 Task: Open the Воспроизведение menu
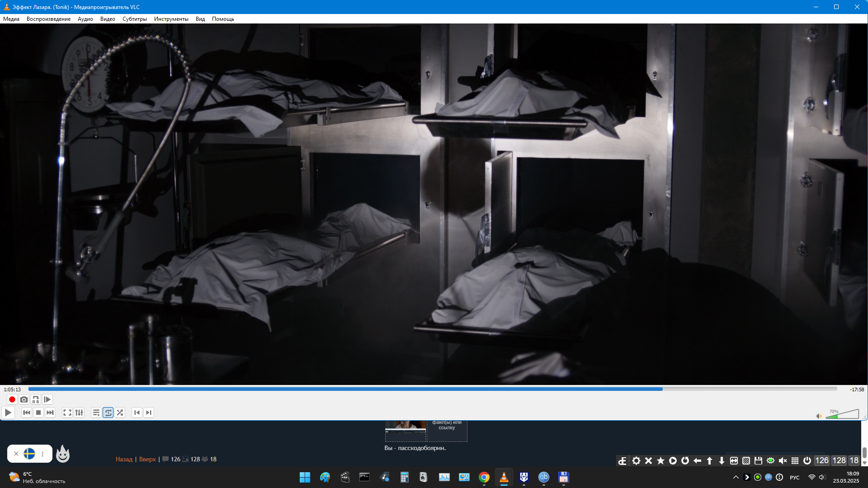tap(48, 19)
